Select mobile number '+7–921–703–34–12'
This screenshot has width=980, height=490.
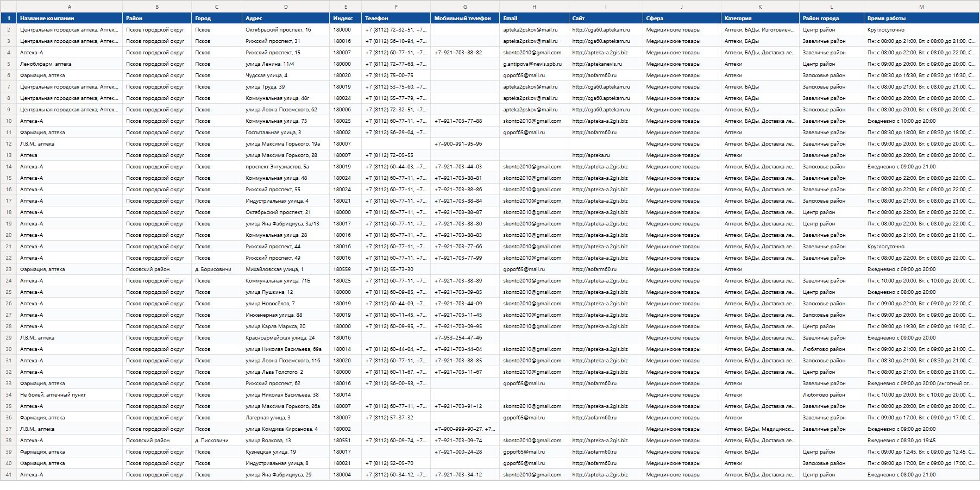point(465,474)
